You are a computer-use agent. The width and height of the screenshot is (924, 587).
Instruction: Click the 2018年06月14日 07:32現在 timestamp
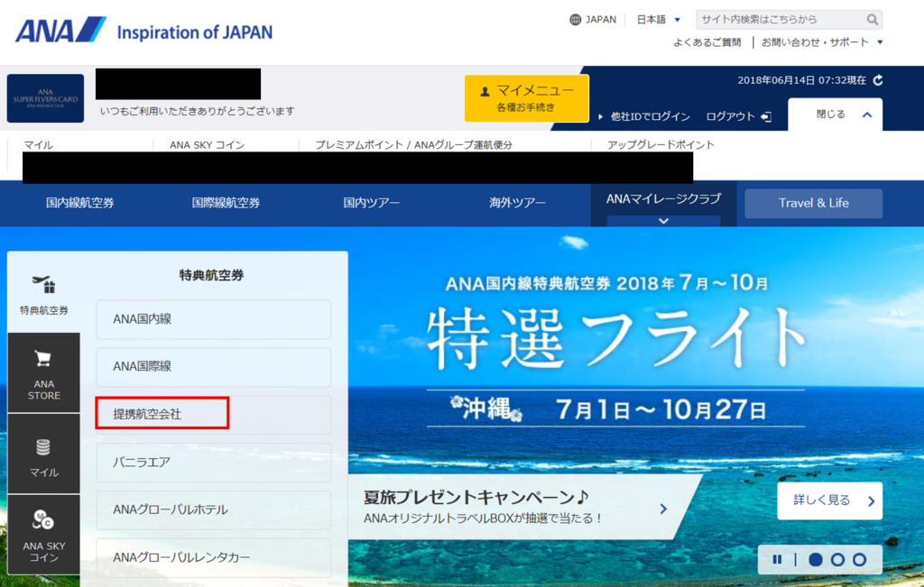click(801, 80)
